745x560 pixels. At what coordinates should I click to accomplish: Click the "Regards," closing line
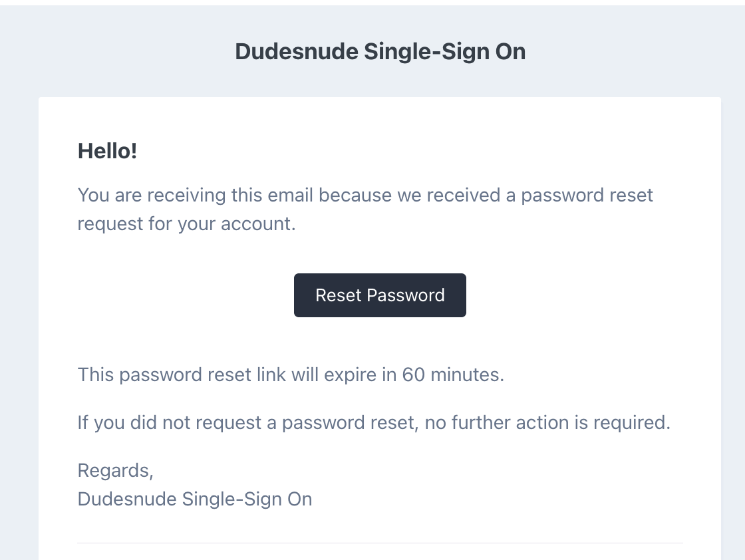116,471
